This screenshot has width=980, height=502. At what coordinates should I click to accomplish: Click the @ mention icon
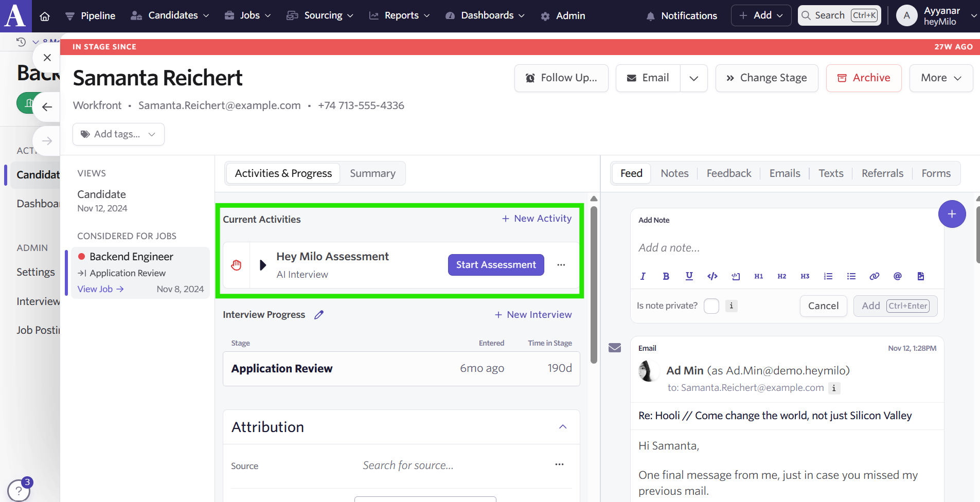coord(897,276)
